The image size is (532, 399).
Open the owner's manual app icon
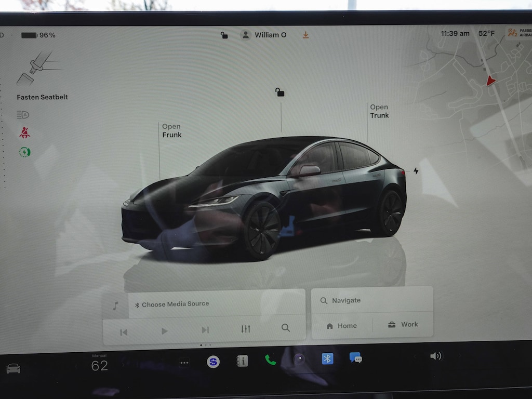[242, 361]
